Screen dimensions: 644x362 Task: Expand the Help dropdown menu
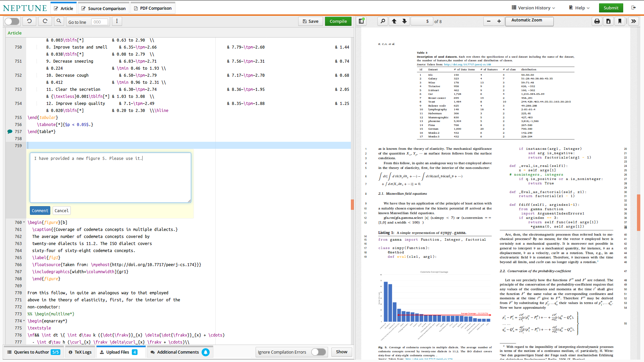pyautogui.click(x=580, y=8)
